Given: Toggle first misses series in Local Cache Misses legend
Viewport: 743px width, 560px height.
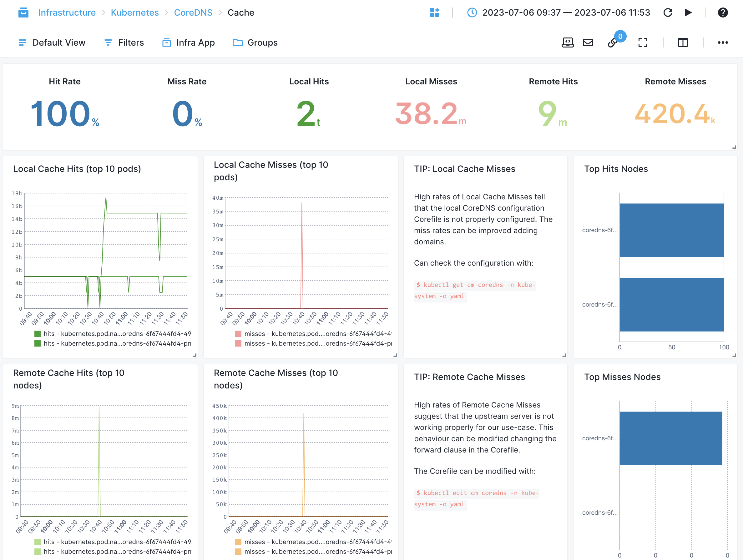Looking at the screenshot, I should 314,334.
